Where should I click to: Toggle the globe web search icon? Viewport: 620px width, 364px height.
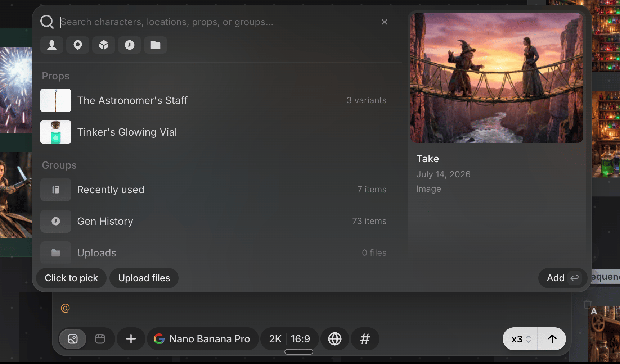point(335,339)
